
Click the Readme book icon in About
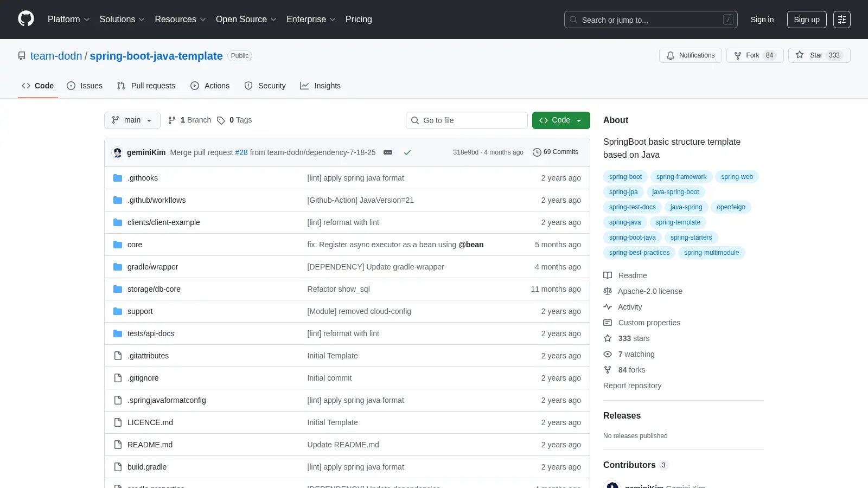[x=608, y=275]
